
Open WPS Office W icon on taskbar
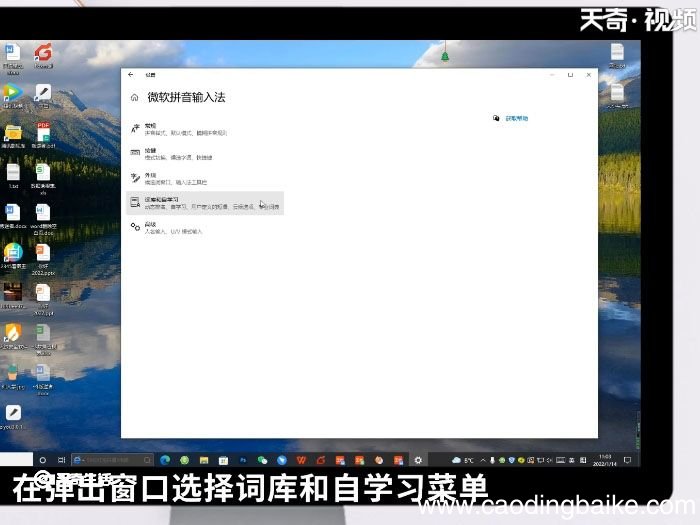click(x=301, y=460)
